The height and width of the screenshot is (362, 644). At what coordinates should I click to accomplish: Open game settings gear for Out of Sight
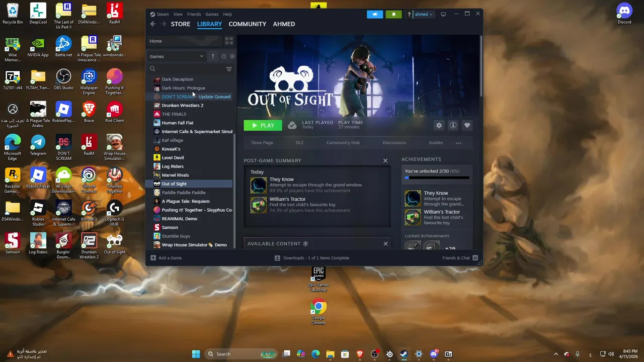[x=439, y=125]
